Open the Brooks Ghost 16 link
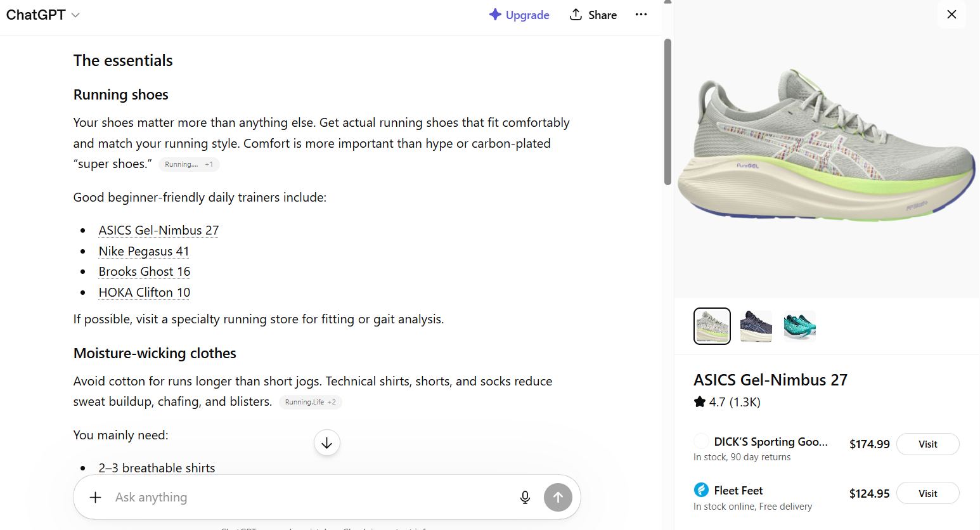 point(145,271)
